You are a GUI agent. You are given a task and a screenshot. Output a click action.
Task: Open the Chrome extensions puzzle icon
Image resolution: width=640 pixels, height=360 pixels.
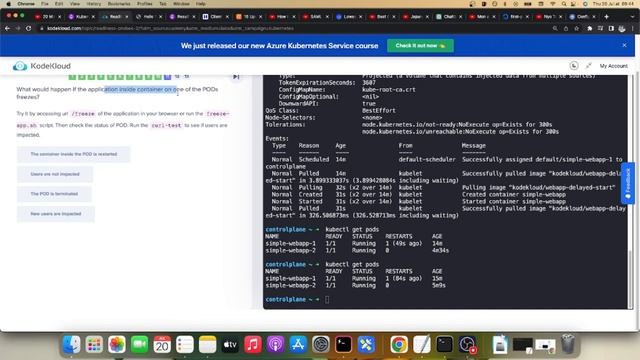(589, 29)
